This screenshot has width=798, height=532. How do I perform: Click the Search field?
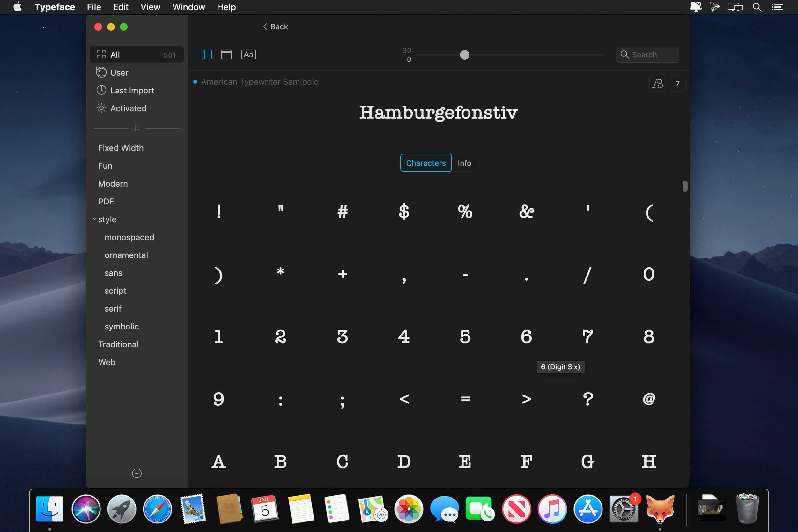tap(647, 55)
